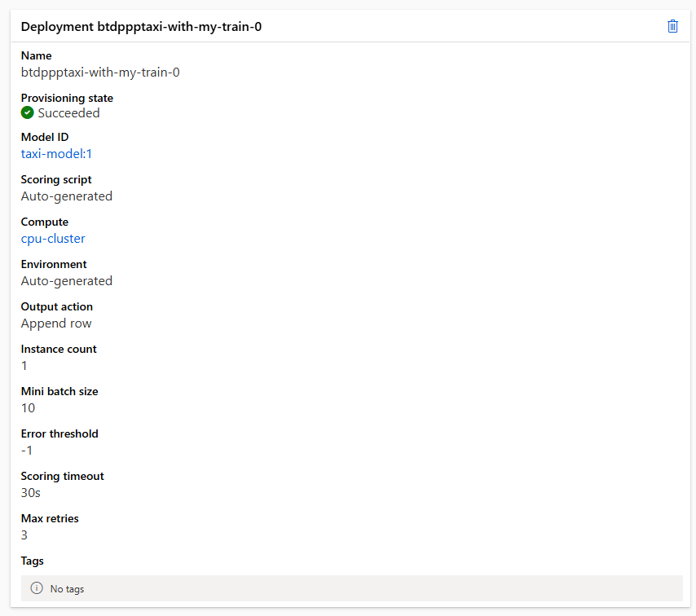Select the Output action Append row value

tap(55, 323)
